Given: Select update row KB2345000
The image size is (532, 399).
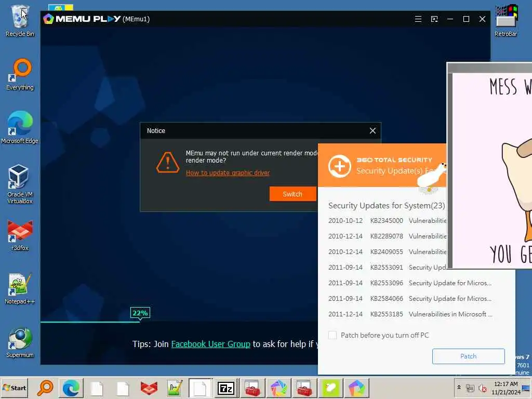Looking at the screenshot, I should pos(387,220).
